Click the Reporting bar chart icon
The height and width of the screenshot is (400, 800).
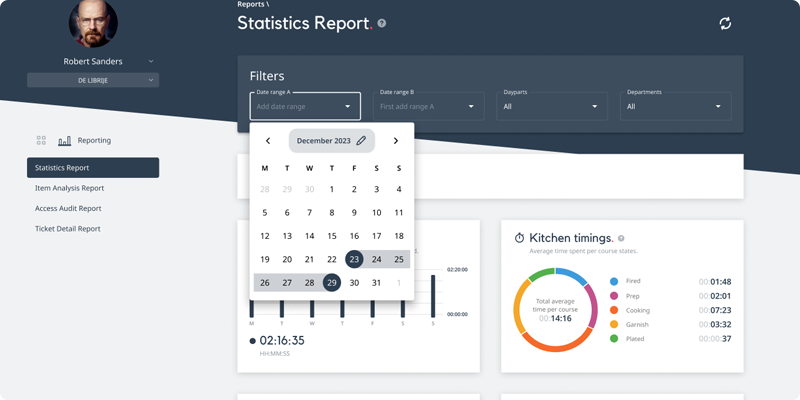tap(64, 141)
